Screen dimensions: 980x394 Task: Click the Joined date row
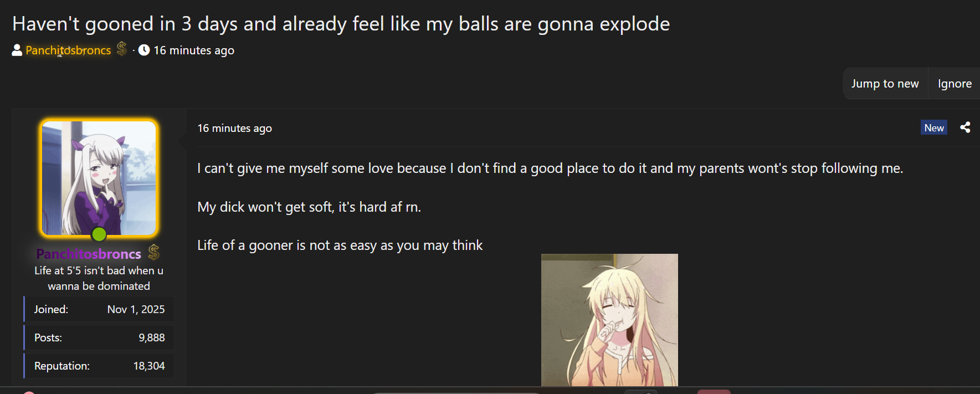[99, 309]
